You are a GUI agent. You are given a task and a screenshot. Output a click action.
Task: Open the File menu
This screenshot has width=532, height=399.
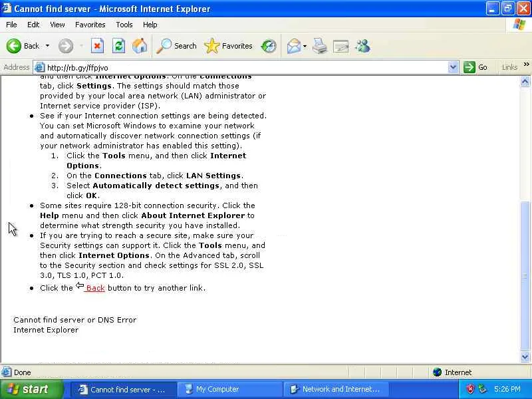(11, 25)
